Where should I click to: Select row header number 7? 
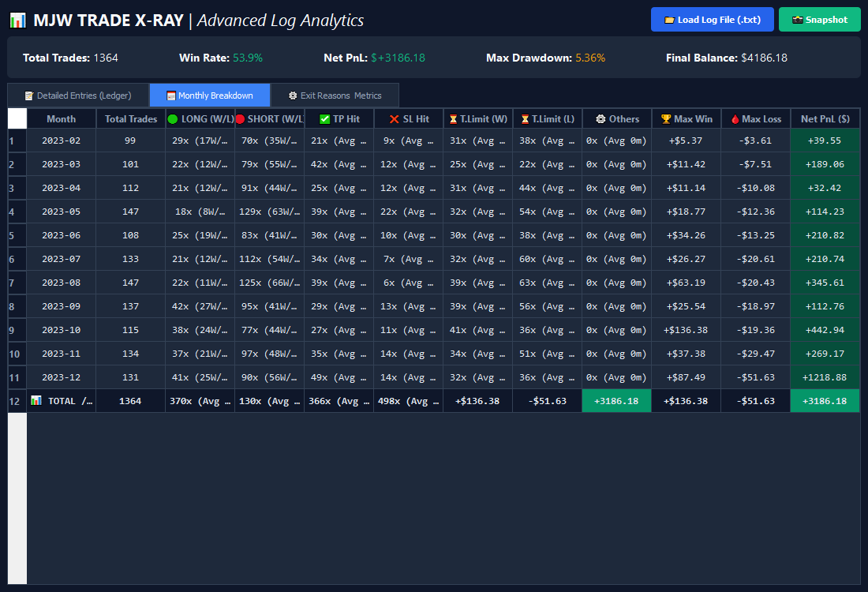coord(17,283)
